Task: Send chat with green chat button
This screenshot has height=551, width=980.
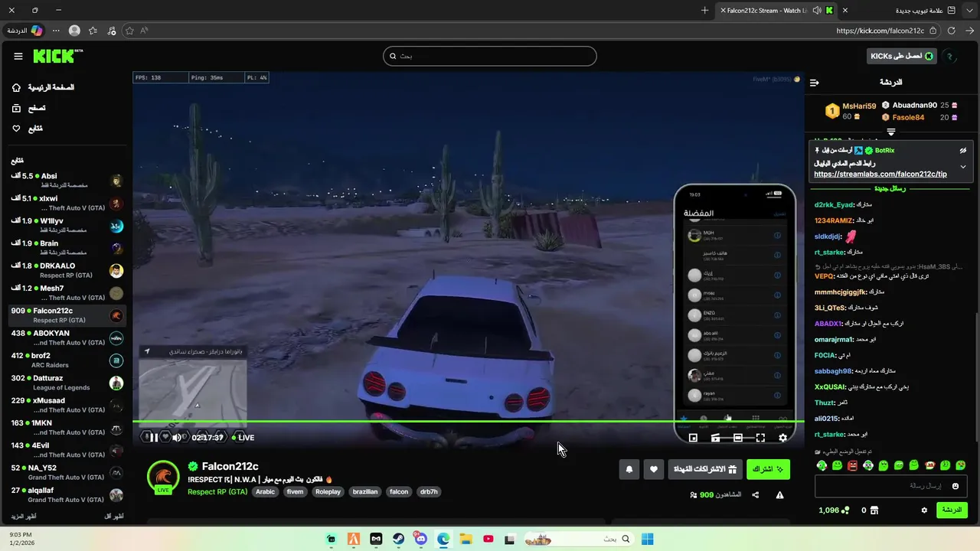Action: [x=952, y=510]
